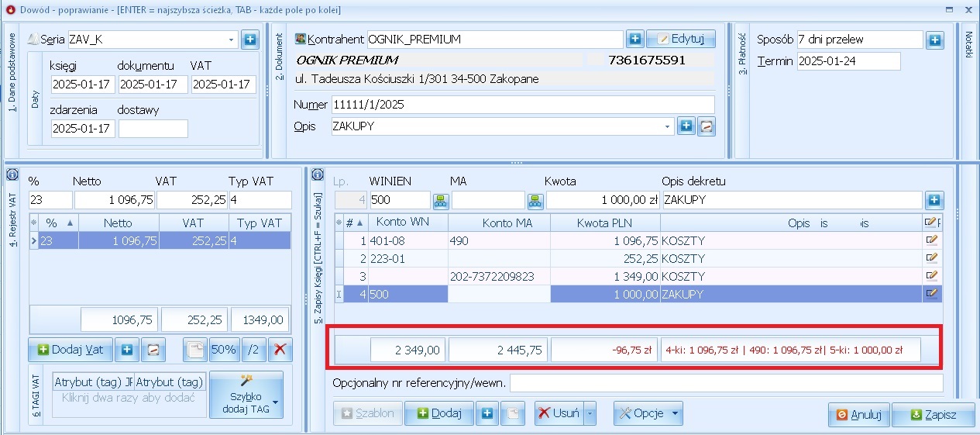This screenshot has width=980, height=435.
Task: Click the red X icon in VAT register
Action: [x=280, y=350]
